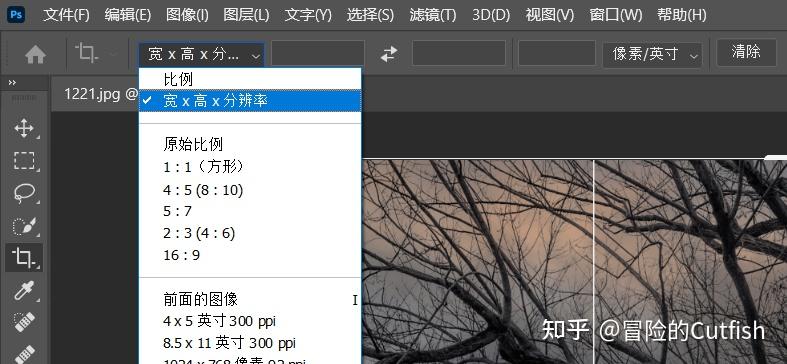Image resolution: width=787 pixels, height=364 pixels.
Task: Switch to the 1221.jpg document tab
Action: [x=100, y=94]
